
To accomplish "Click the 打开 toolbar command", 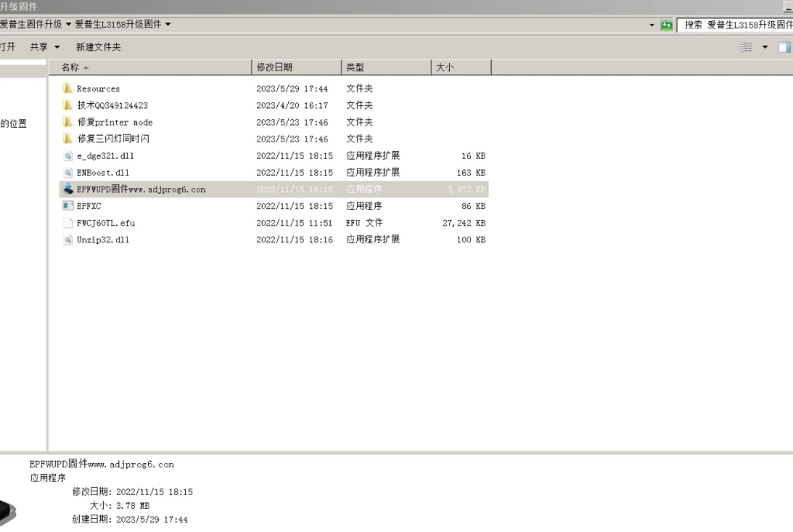I will point(9,46).
